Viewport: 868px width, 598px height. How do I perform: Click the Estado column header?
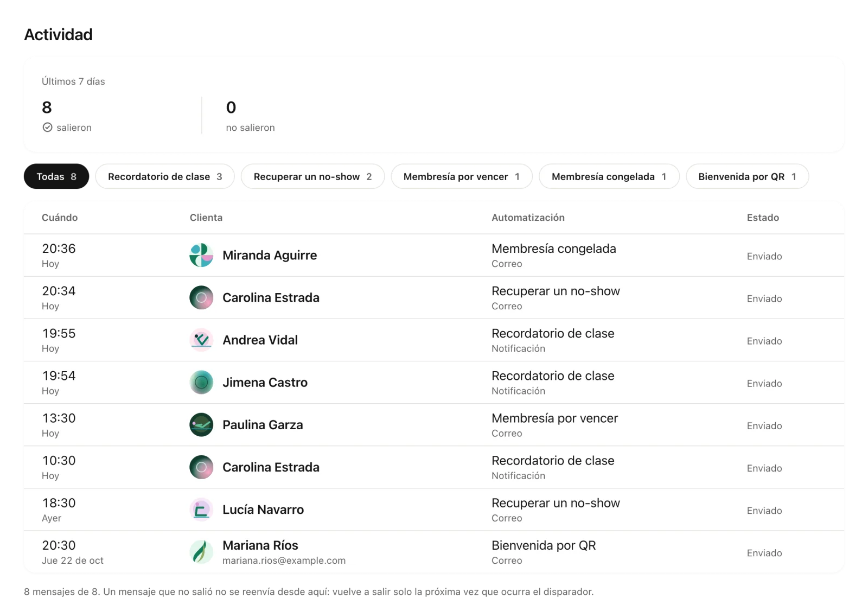coord(763,218)
